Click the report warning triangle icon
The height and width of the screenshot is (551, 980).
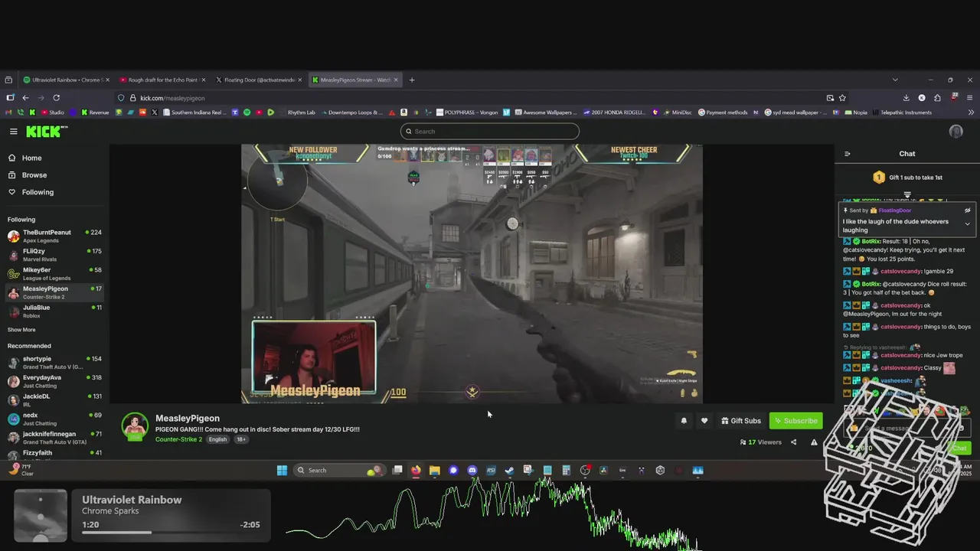tap(814, 442)
